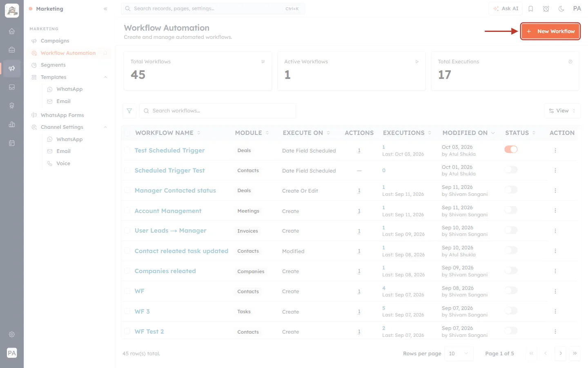Collapse the Channel Settings chevron
This screenshot has width=588, height=368.
click(x=105, y=127)
